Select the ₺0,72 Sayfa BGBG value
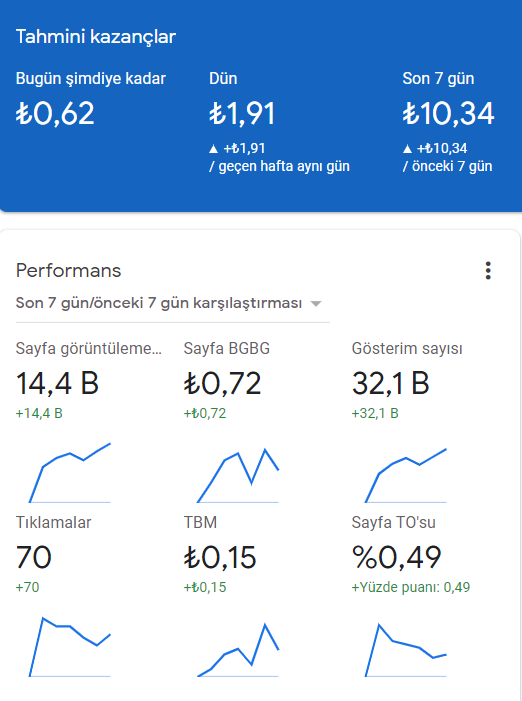The width and height of the screenshot is (522, 701). (x=222, y=384)
